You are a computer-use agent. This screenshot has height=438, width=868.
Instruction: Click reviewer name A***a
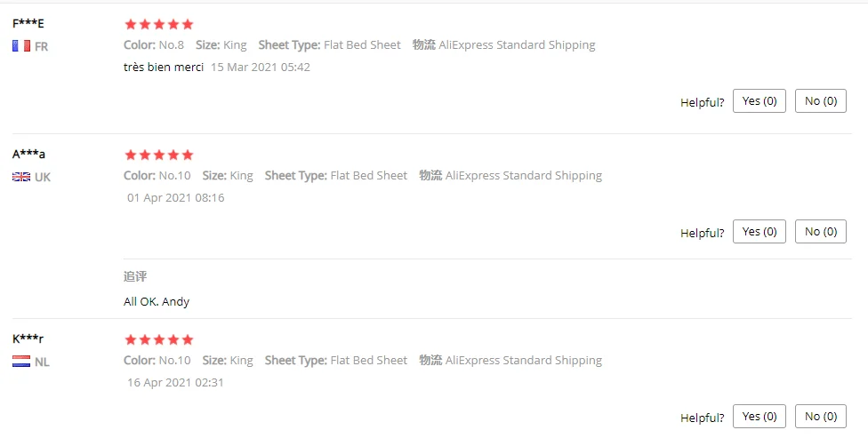pos(28,155)
